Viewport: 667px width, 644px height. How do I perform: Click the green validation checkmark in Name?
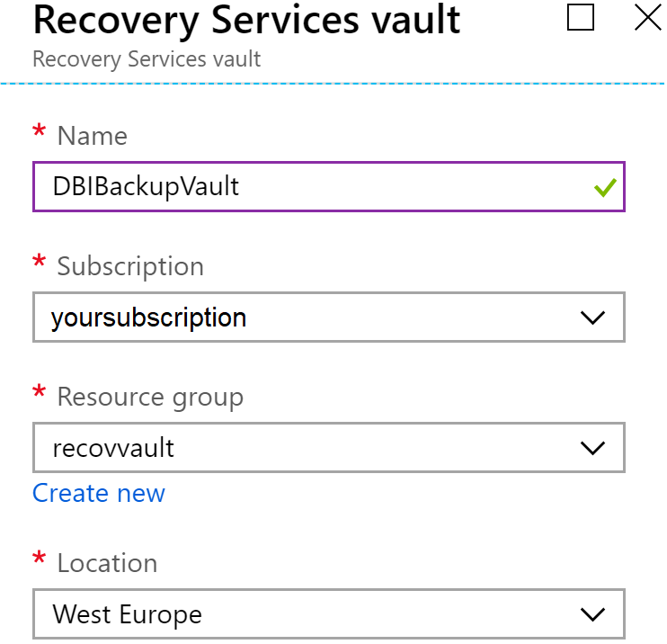[604, 187]
